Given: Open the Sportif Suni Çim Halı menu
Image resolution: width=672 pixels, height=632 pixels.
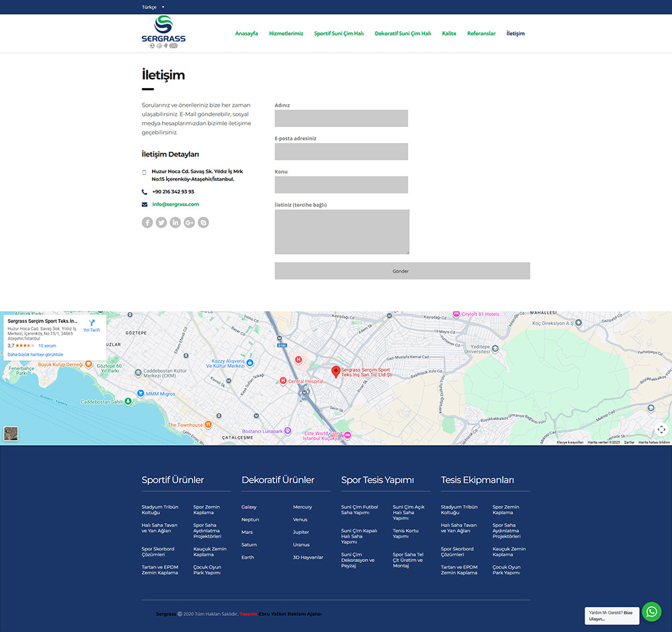Looking at the screenshot, I should coord(339,34).
